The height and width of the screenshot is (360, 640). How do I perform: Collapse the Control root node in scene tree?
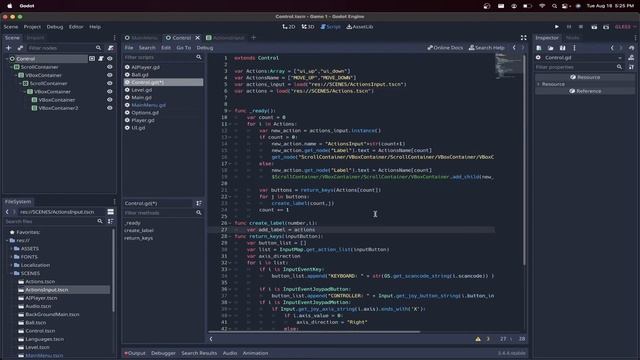click(x=7, y=59)
